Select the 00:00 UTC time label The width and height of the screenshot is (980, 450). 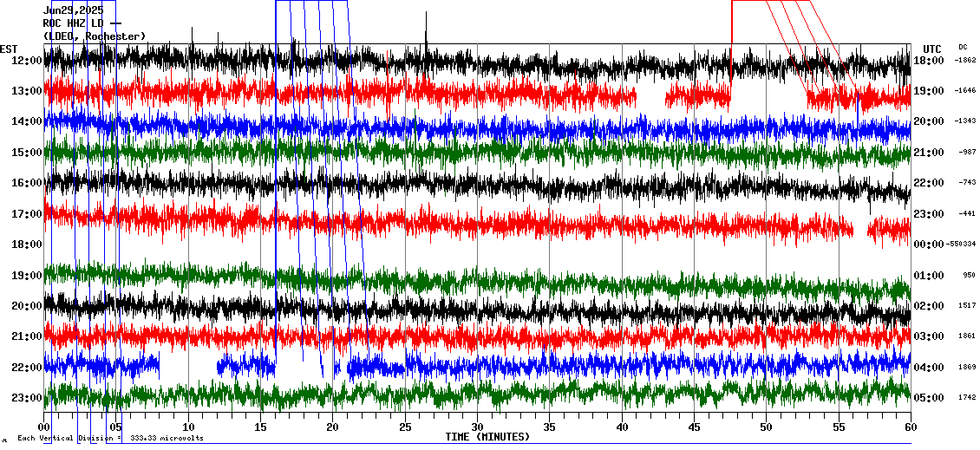[x=929, y=245]
